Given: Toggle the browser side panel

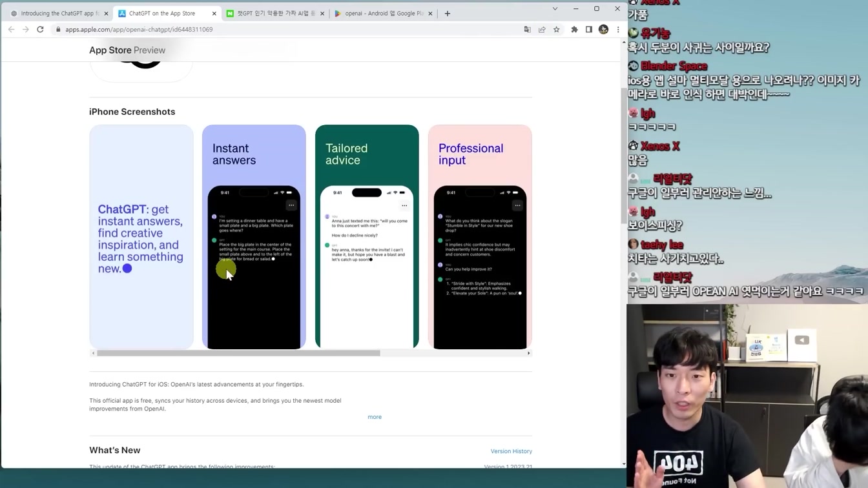Looking at the screenshot, I should point(589,30).
